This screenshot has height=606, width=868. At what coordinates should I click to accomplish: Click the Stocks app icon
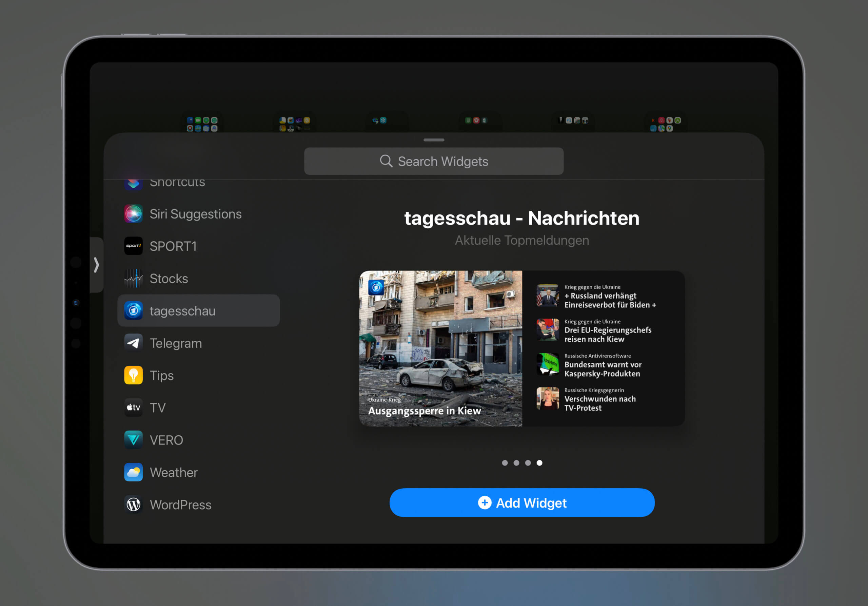coord(134,279)
